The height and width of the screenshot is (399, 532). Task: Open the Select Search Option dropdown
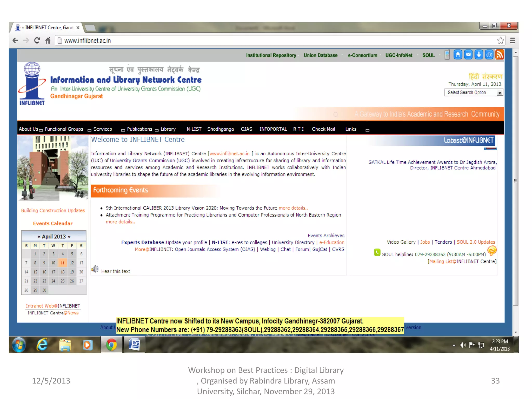[474, 92]
